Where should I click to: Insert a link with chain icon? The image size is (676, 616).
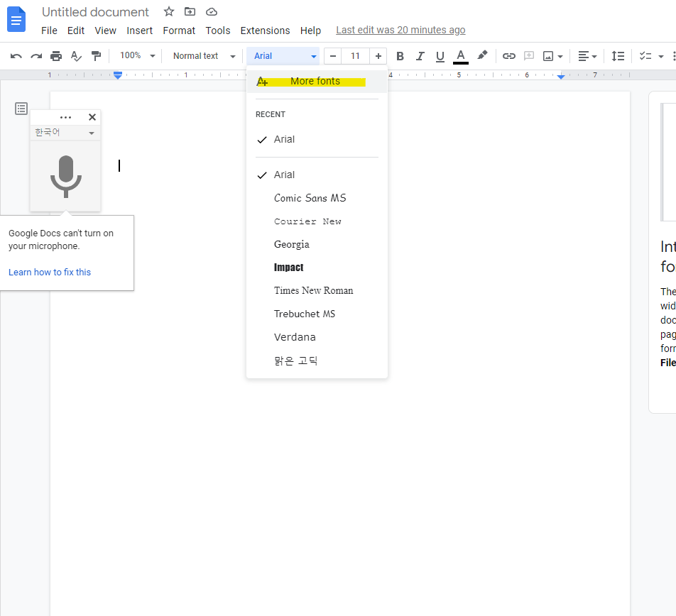508,56
